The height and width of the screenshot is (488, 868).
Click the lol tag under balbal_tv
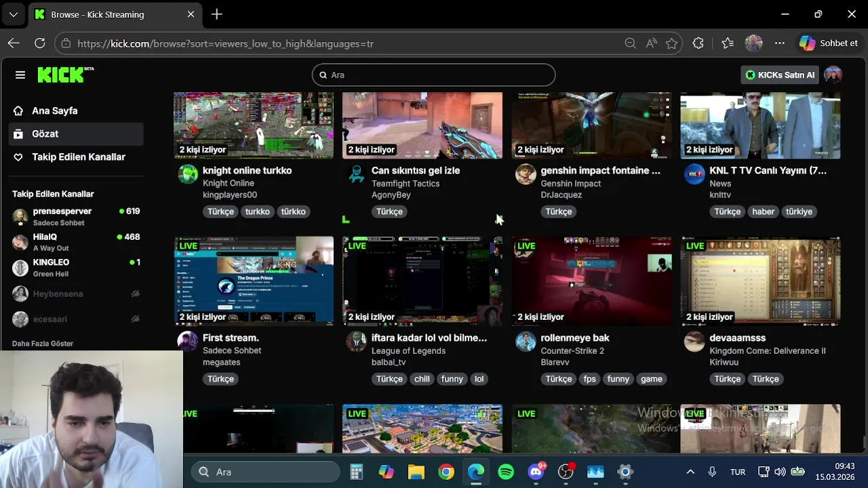click(x=479, y=379)
